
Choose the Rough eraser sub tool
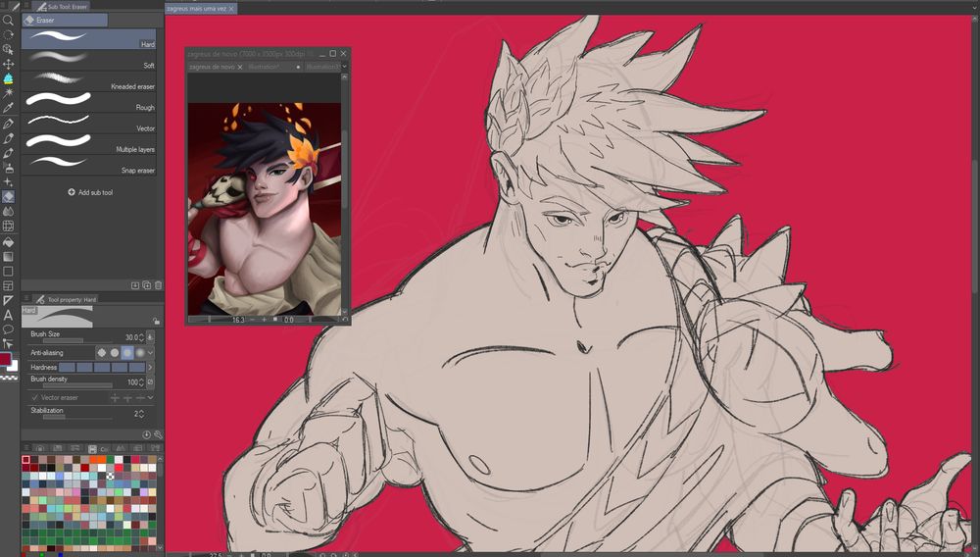tap(89, 103)
